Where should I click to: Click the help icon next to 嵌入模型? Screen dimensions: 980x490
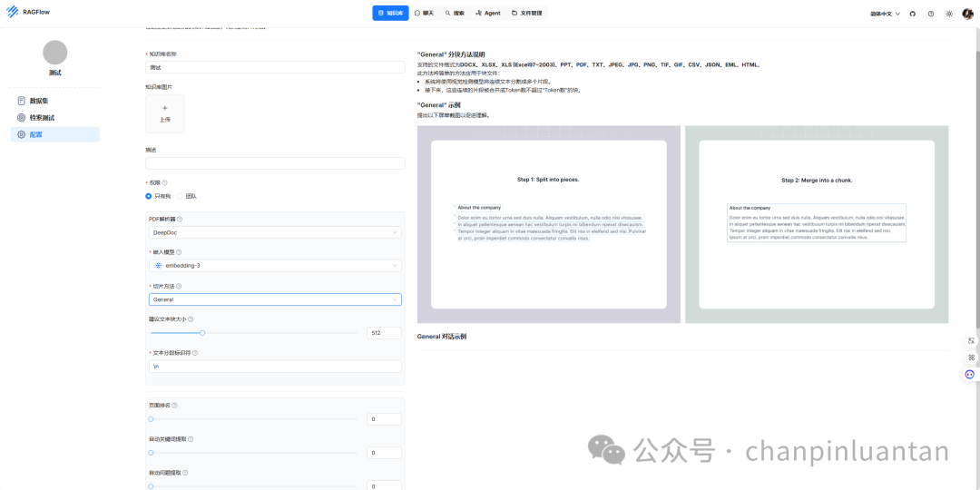179,252
